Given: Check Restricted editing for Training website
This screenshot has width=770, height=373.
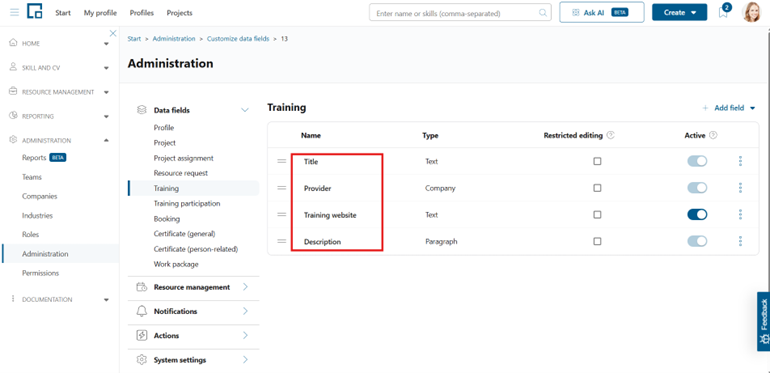Looking at the screenshot, I should (597, 214).
